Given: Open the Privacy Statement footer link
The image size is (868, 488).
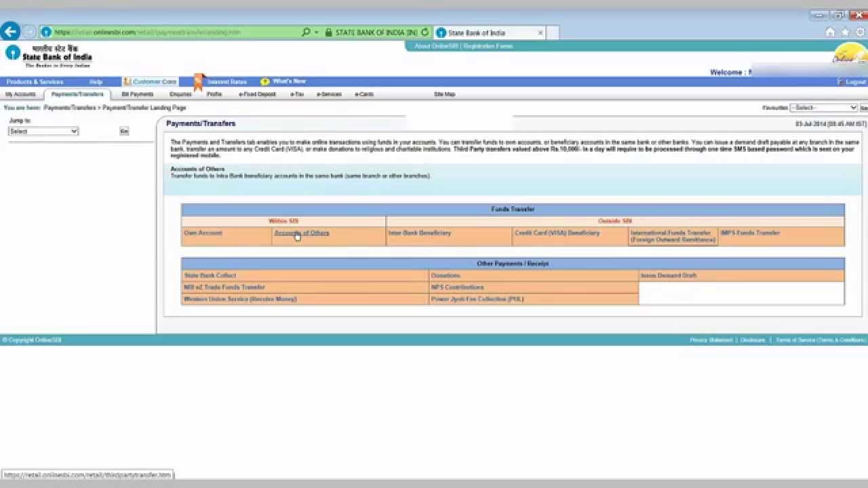Looking at the screenshot, I should point(711,340).
